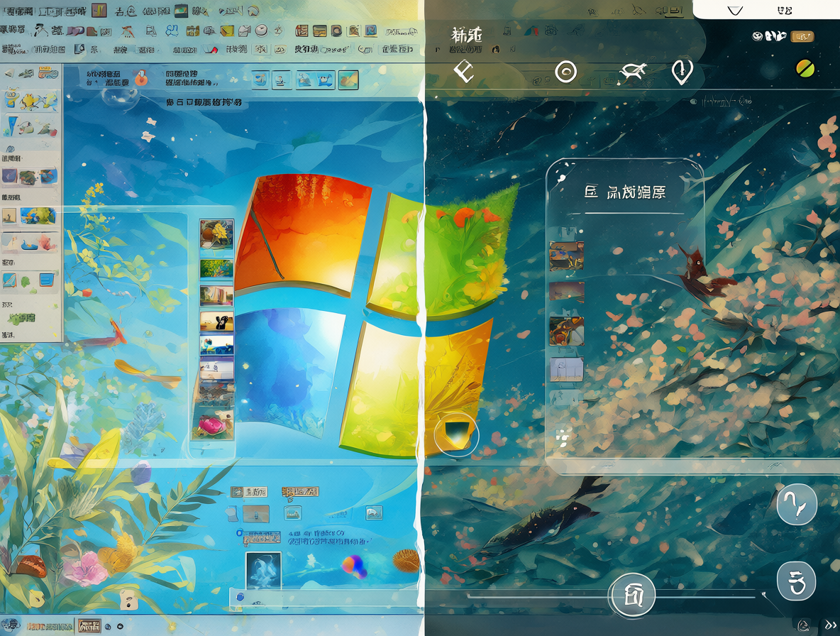Open the jellyfish thumbnail in the lower pane
This screenshot has width=840, height=636.
[263, 571]
